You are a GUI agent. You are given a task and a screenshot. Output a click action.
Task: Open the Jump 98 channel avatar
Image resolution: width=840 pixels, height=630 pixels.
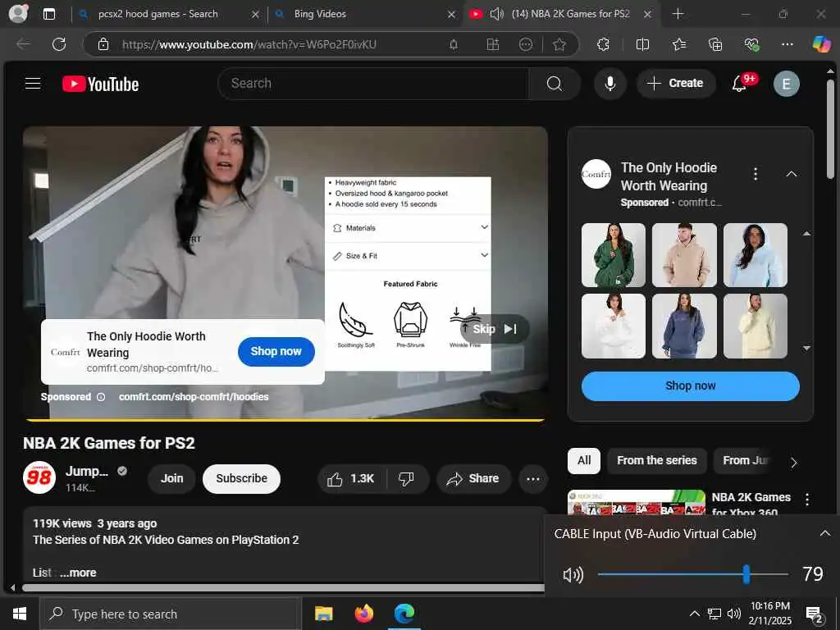(x=39, y=477)
